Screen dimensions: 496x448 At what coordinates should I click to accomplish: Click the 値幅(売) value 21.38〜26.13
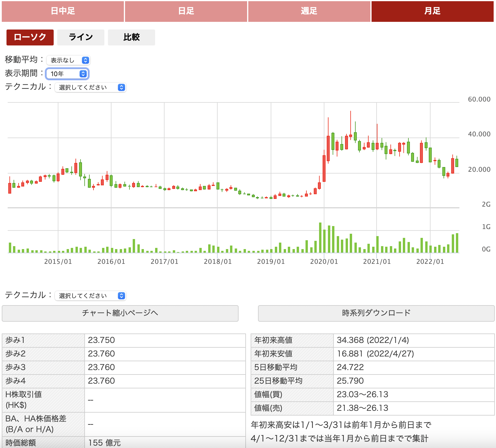[362, 408]
